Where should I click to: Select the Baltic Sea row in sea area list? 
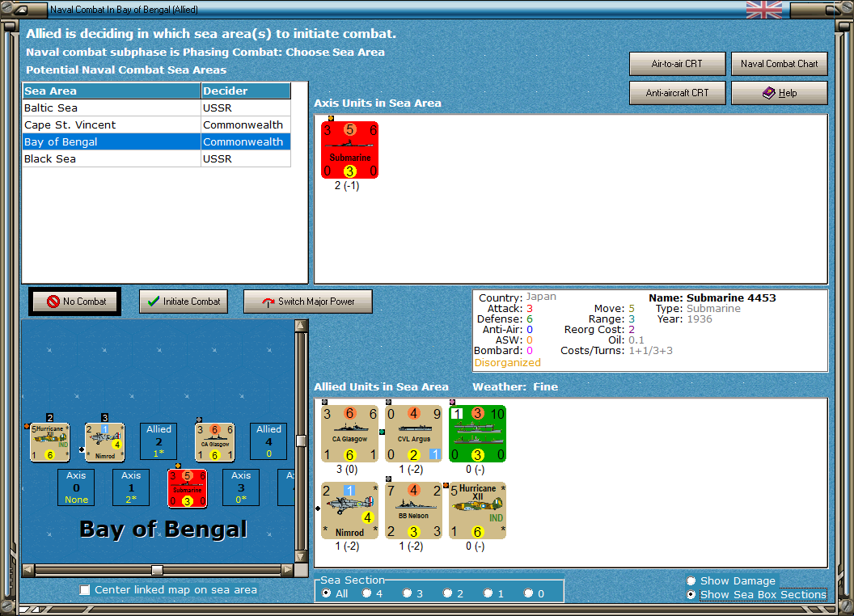coord(156,108)
